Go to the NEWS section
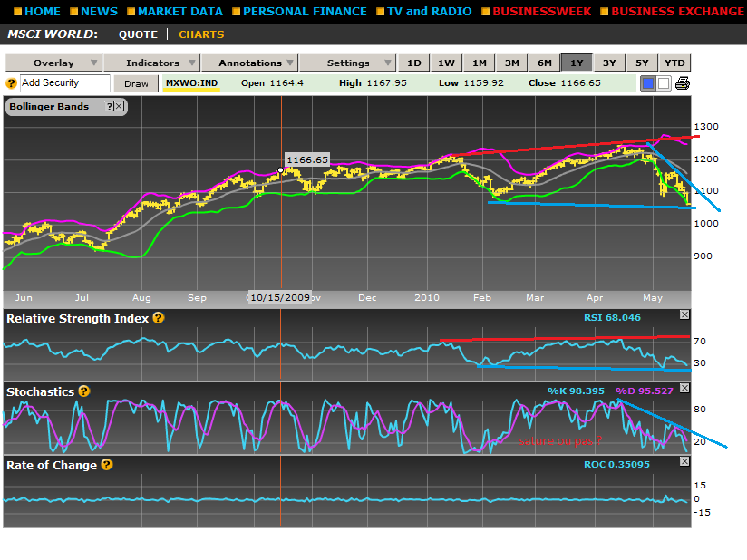The width and height of the screenshot is (747, 560). pyautogui.click(x=99, y=12)
